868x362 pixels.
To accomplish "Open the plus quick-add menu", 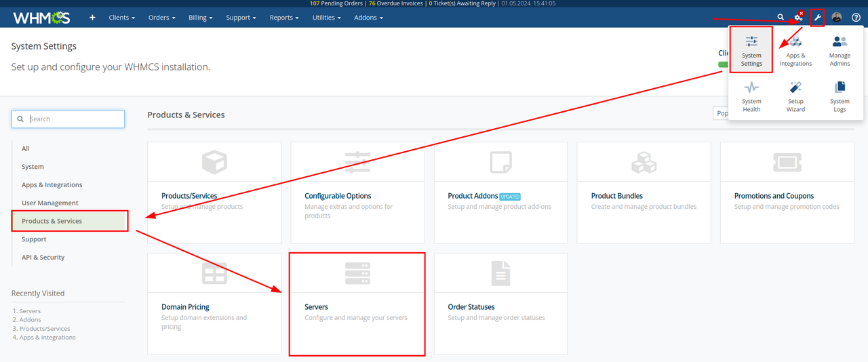I will (92, 18).
